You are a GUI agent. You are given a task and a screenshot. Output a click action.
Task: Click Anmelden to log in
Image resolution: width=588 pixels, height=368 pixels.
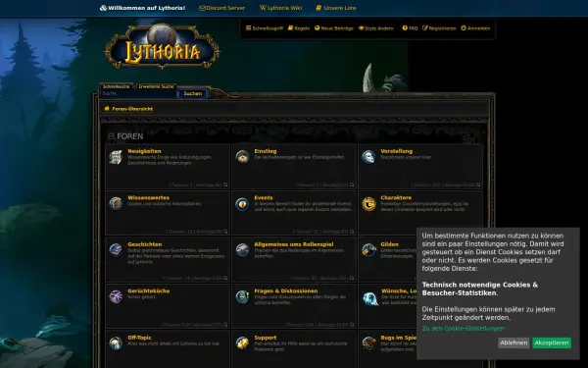pos(475,28)
